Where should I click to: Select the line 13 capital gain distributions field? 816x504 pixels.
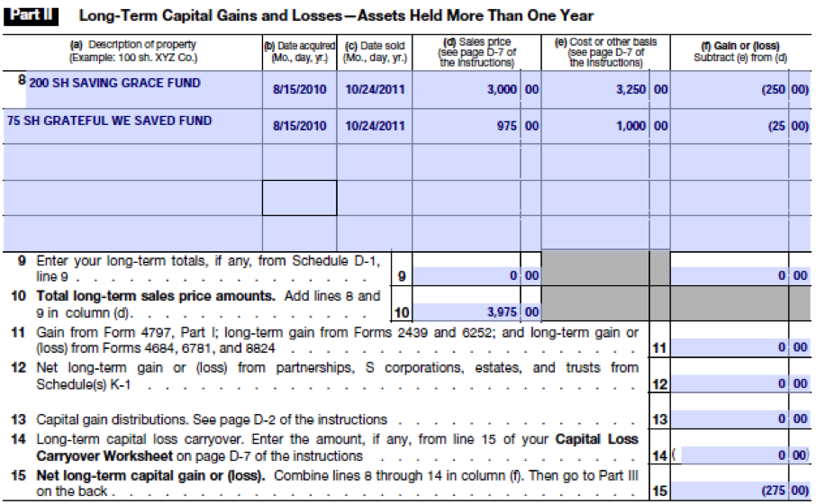[x=740, y=418]
